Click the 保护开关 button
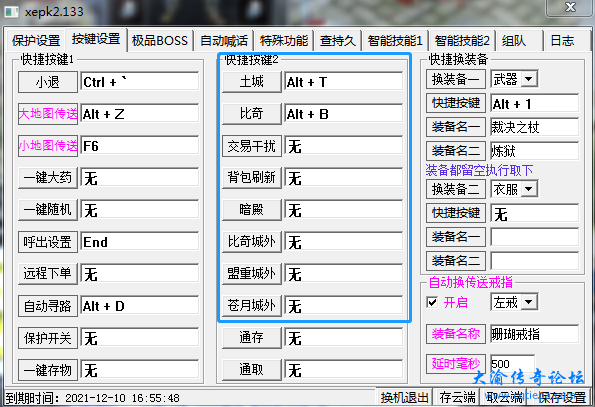 tap(48, 338)
